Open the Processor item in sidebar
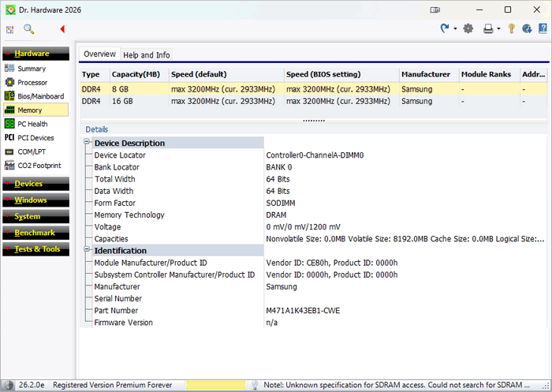The height and width of the screenshot is (392, 552). pos(32,82)
